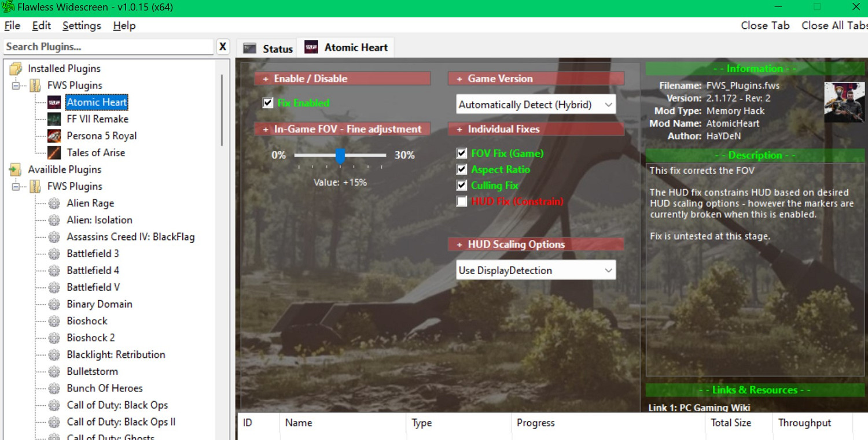The width and height of the screenshot is (868, 440).
Task: Switch to the Status tab
Action: [x=269, y=49]
